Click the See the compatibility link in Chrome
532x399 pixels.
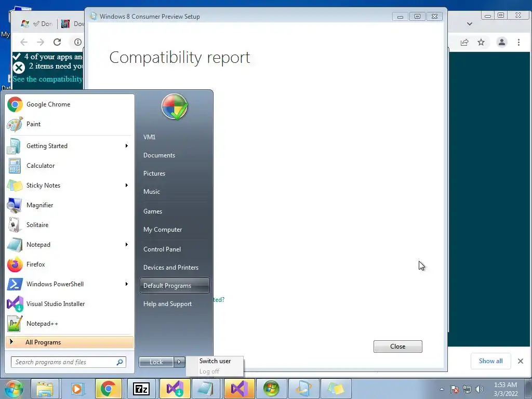pos(47,79)
